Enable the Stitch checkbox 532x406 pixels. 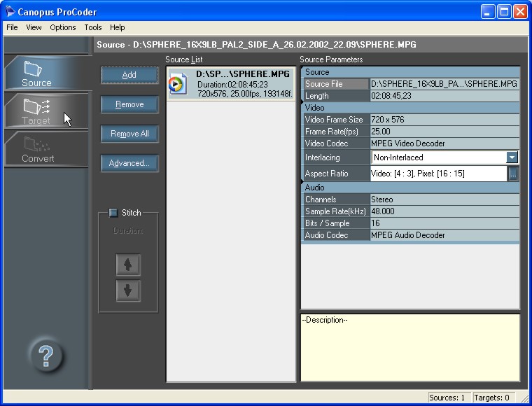[x=113, y=213]
